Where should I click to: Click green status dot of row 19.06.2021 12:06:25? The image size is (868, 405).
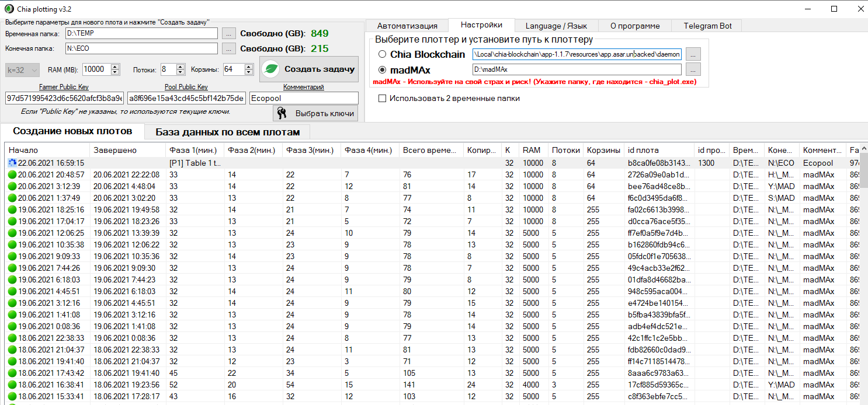12,233
